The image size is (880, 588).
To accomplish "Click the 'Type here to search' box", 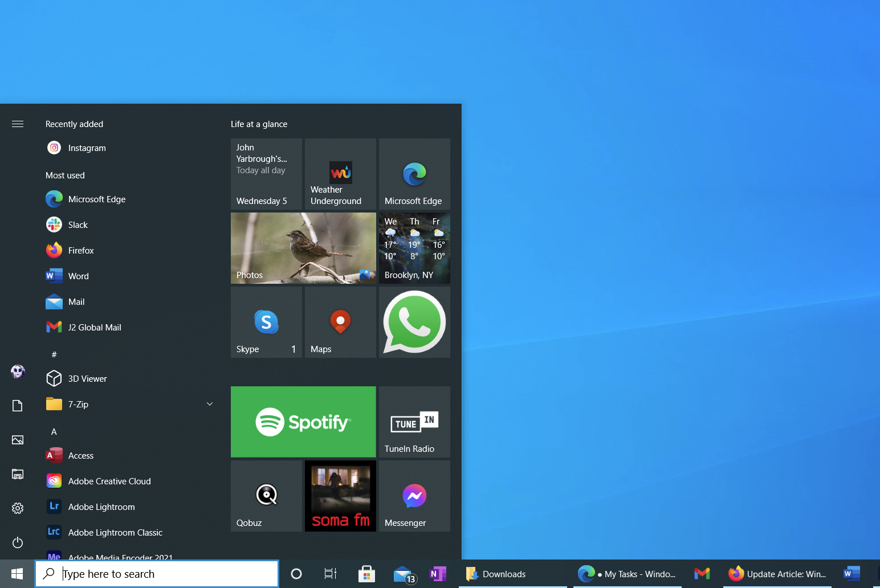I will point(157,574).
